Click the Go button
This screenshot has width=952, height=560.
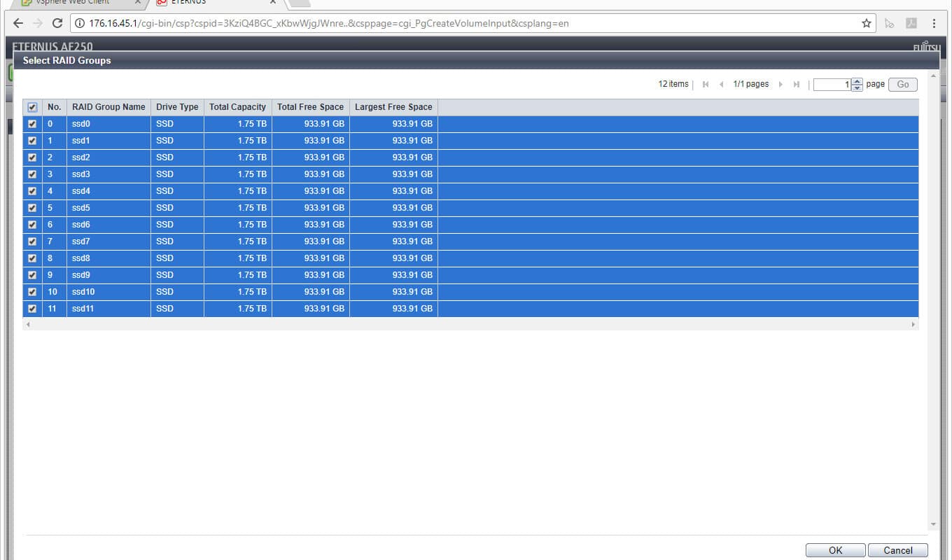click(903, 85)
